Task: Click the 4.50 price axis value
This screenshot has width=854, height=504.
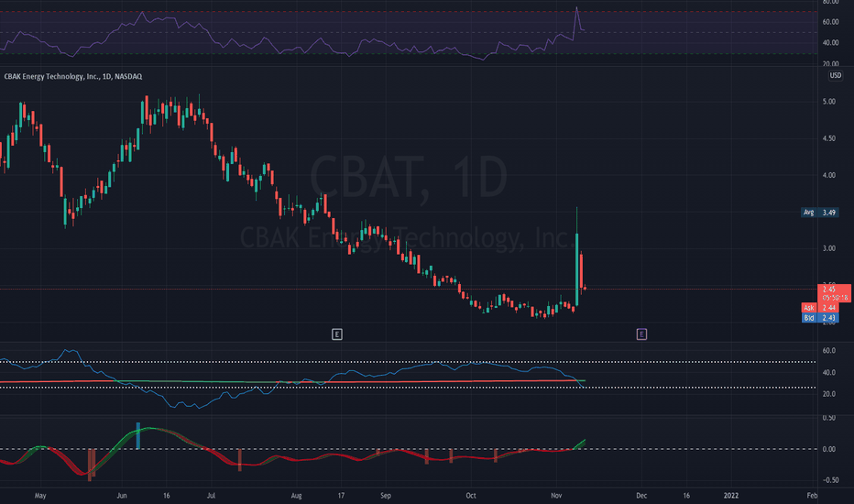Action: [x=829, y=138]
